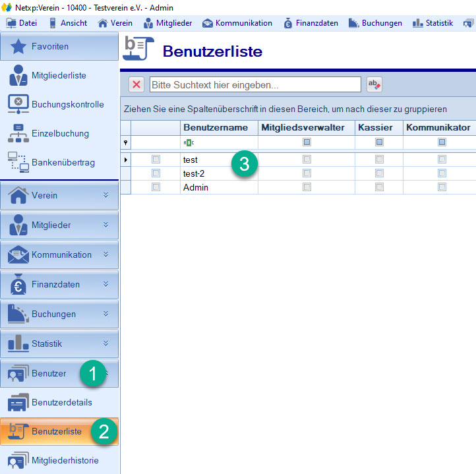Select the Admin user row
The image size is (476, 474).
196,187
